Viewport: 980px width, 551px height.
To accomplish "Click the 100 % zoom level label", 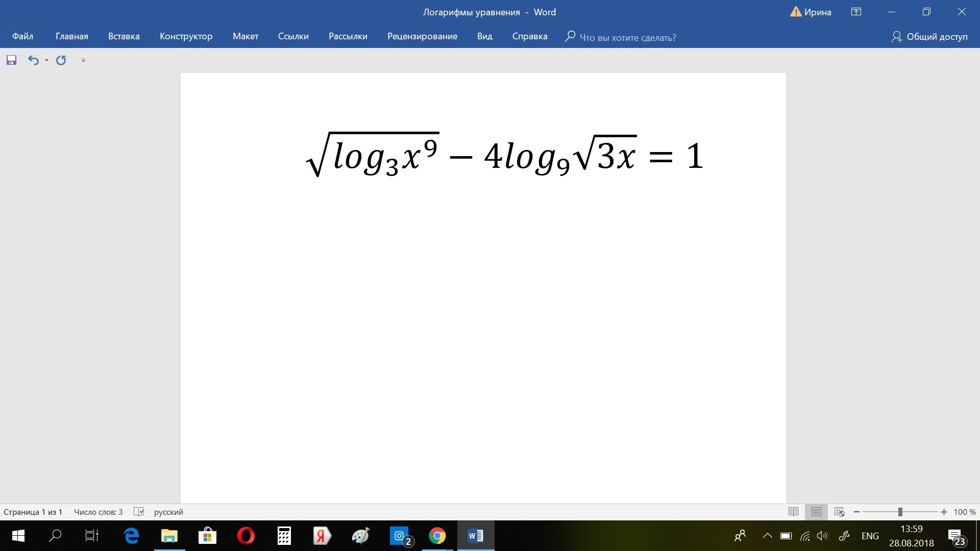I will tap(964, 512).
